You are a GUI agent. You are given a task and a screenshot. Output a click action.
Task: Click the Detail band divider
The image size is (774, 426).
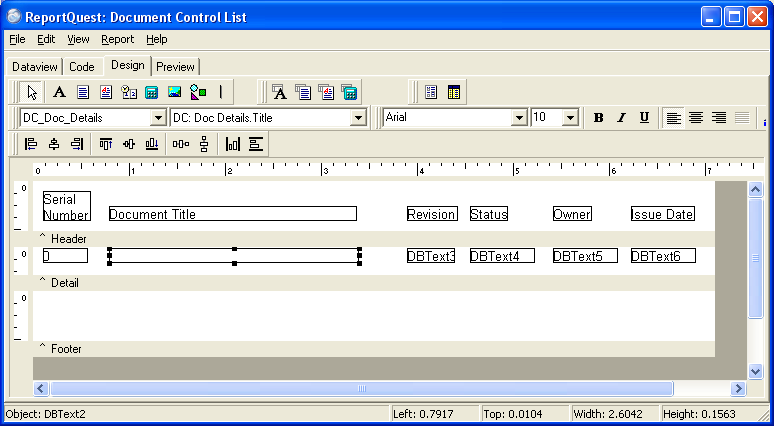374,283
